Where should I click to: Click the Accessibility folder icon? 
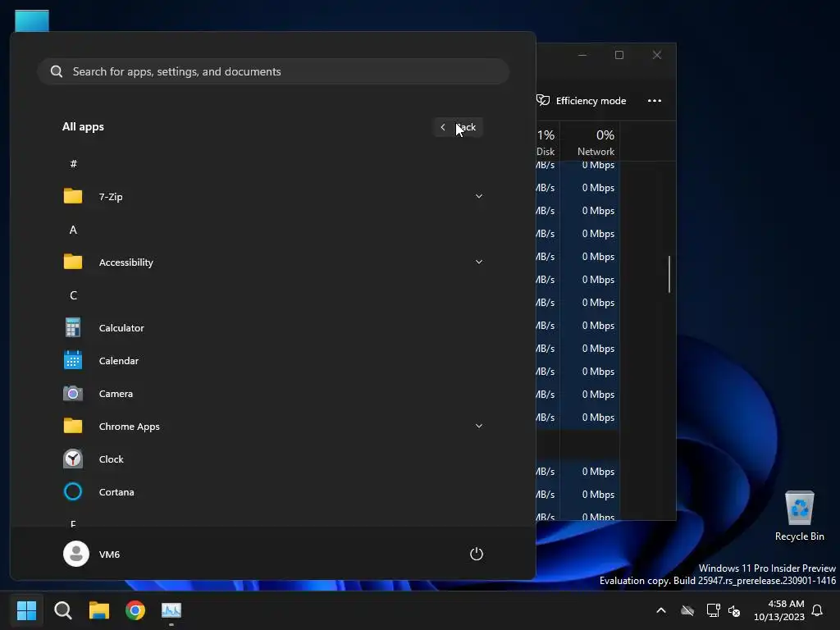(x=73, y=262)
